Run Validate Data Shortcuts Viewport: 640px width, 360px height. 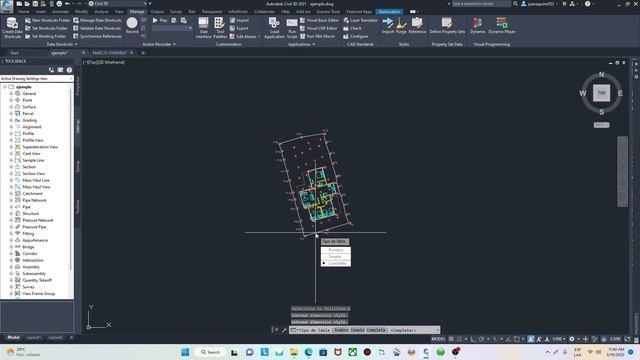tap(97, 28)
